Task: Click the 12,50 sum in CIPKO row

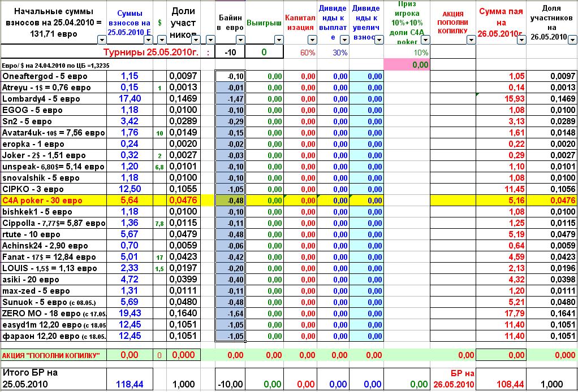Action: (130, 189)
